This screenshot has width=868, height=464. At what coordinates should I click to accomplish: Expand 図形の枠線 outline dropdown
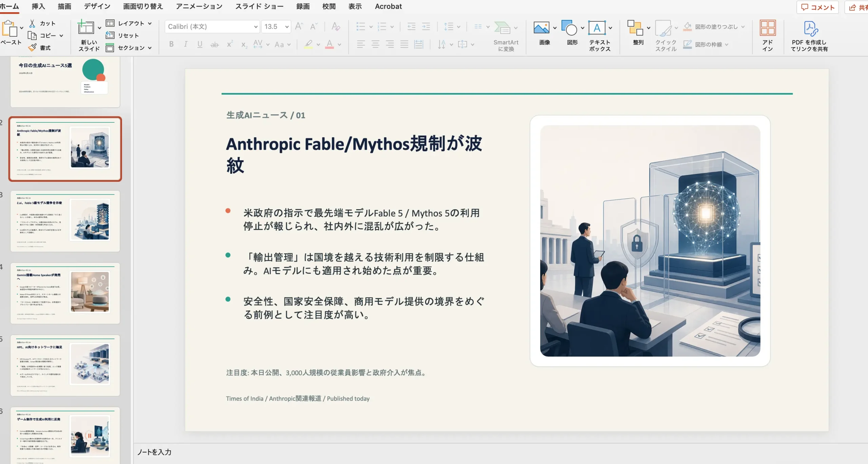click(x=727, y=44)
